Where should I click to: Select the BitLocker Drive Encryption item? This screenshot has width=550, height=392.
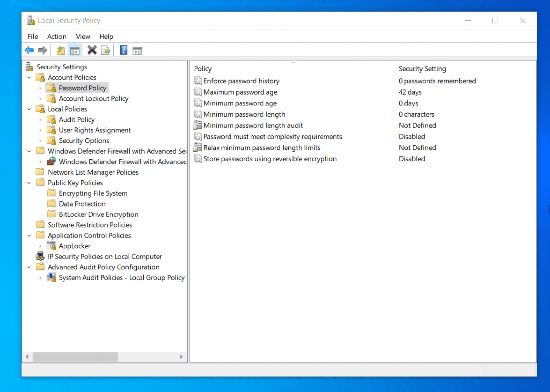click(99, 214)
